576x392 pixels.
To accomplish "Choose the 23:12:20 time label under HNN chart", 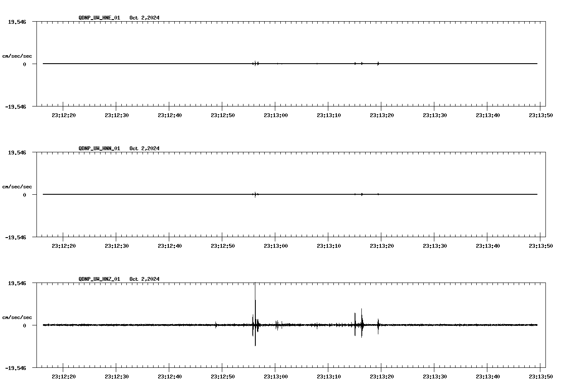I will tap(64, 246).
